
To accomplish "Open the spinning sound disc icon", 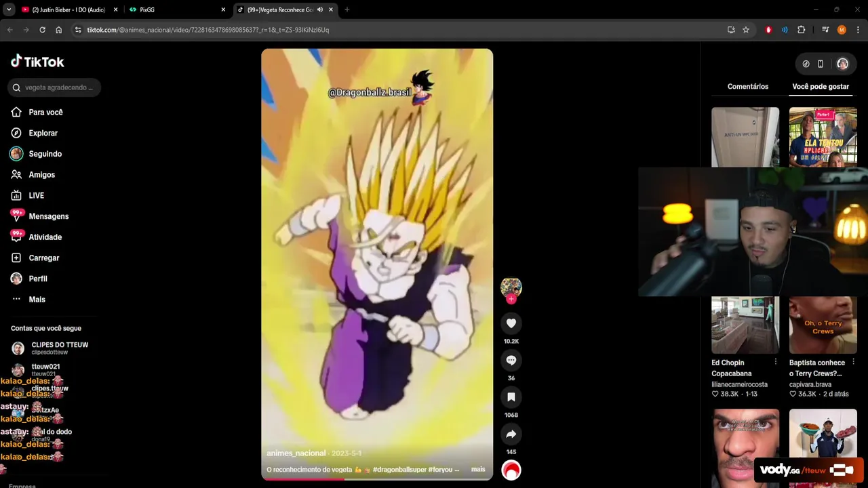I will click(x=511, y=470).
